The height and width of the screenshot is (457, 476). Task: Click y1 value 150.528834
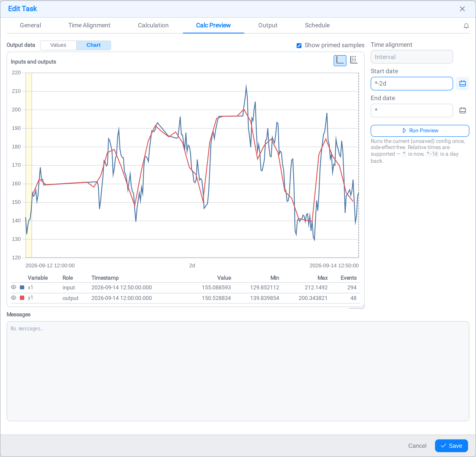click(216, 298)
